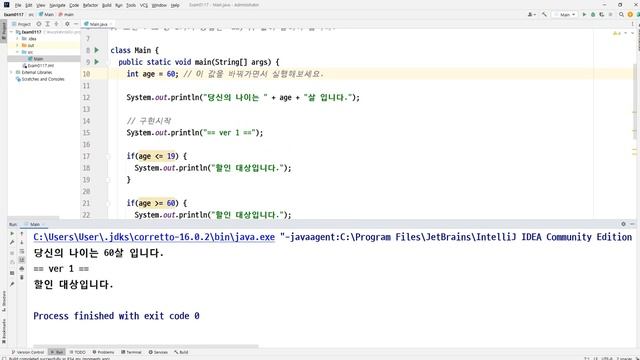Fold the if block at age >= 60
This screenshot has width=640, height=360.
coord(108,203)
